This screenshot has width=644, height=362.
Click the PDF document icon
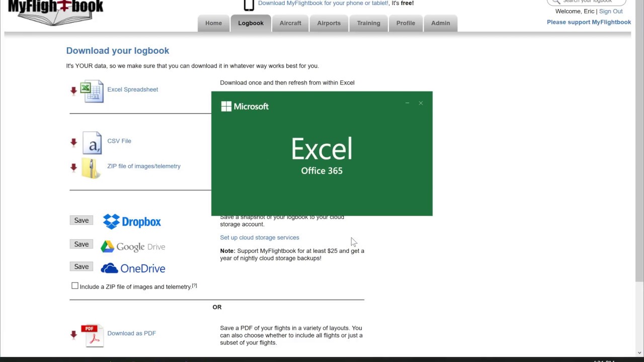coord(92,335)
